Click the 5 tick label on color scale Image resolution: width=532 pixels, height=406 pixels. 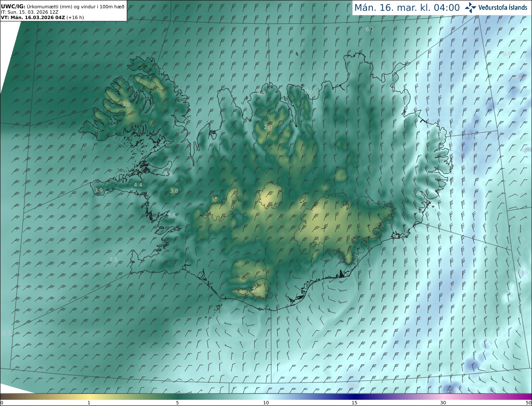click(x=177, y=403)
